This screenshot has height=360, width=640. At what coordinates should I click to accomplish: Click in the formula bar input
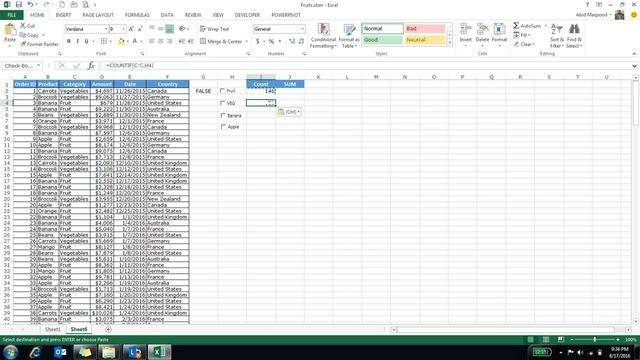point(365,65)
